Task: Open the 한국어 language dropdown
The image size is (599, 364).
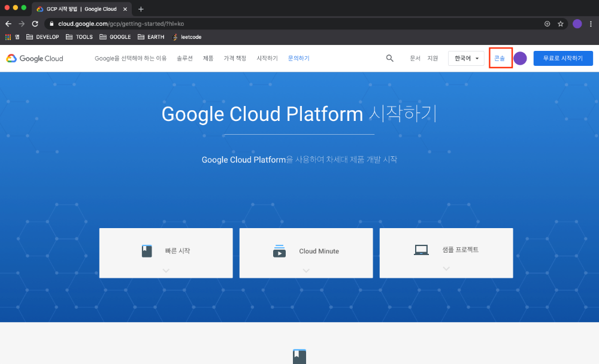Action: pos(466,59)
